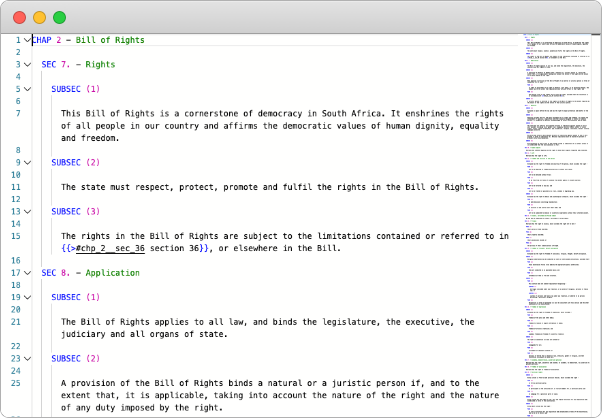Click the 'Rights' section title on line 3
Image resolution: width=602 pixels, height=418 pixels.
point(100,64)
